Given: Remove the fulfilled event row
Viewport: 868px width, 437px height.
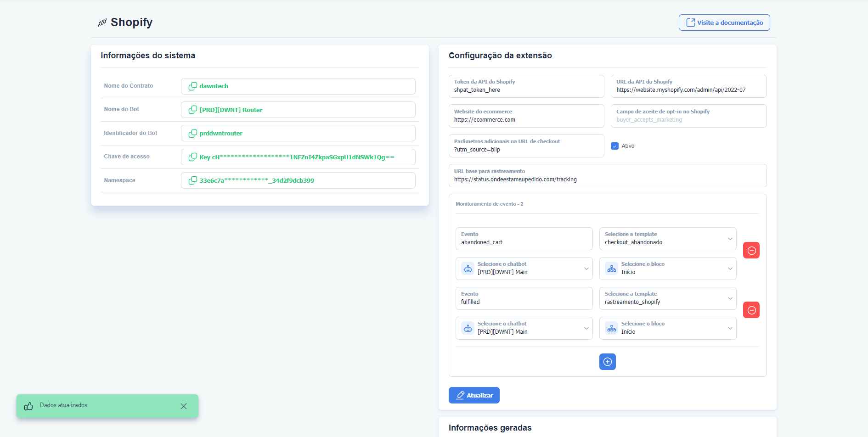Looking at the screenshot, I should coord(751,310).
